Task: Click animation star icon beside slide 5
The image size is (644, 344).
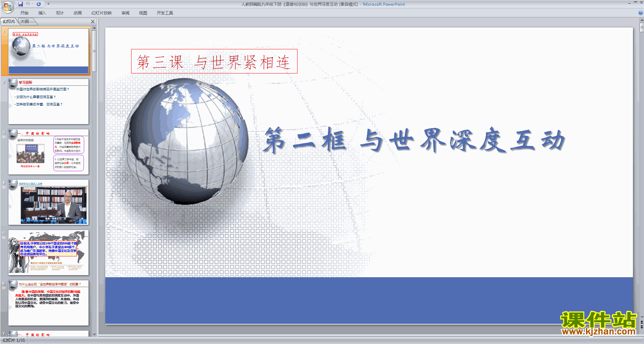Action: tap(4, 238)
